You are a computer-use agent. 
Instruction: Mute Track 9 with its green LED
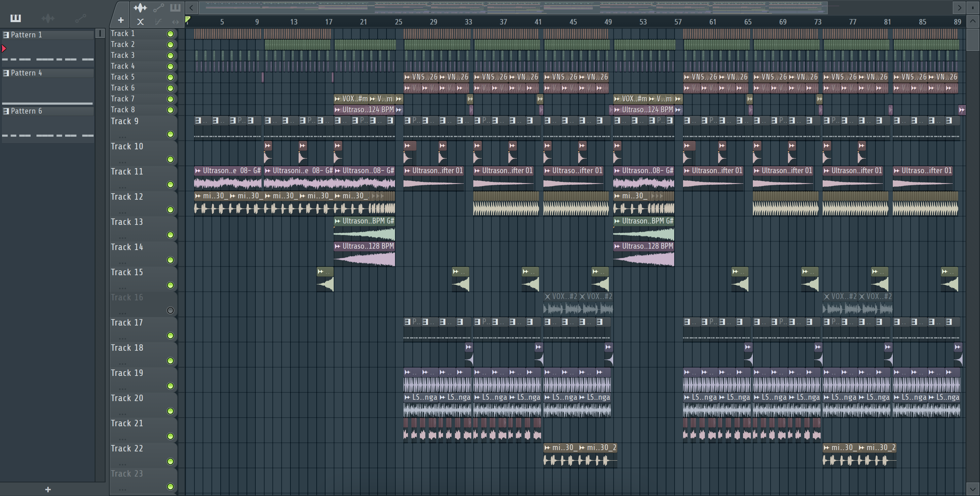171,134
